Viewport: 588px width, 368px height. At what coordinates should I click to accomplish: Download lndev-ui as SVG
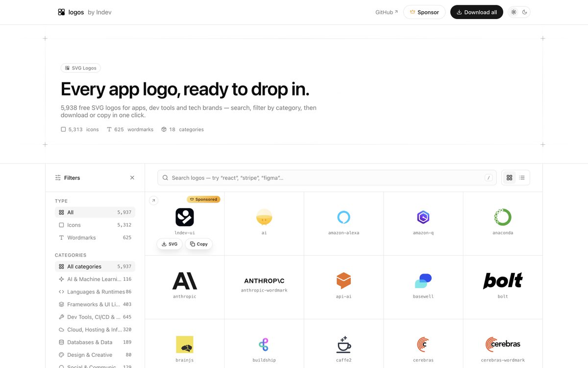170,244
